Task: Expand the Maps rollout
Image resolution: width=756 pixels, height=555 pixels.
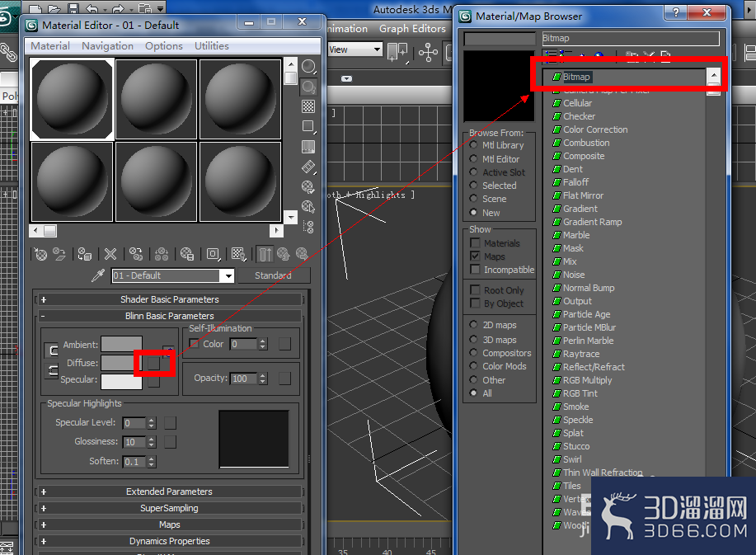Action: (169, 524)
